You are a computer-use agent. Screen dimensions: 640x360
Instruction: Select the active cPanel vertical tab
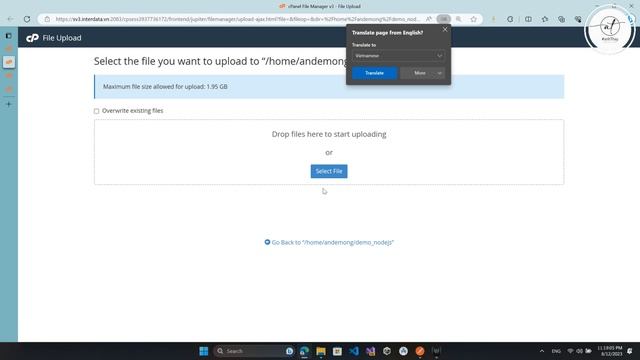coord(9,62)
